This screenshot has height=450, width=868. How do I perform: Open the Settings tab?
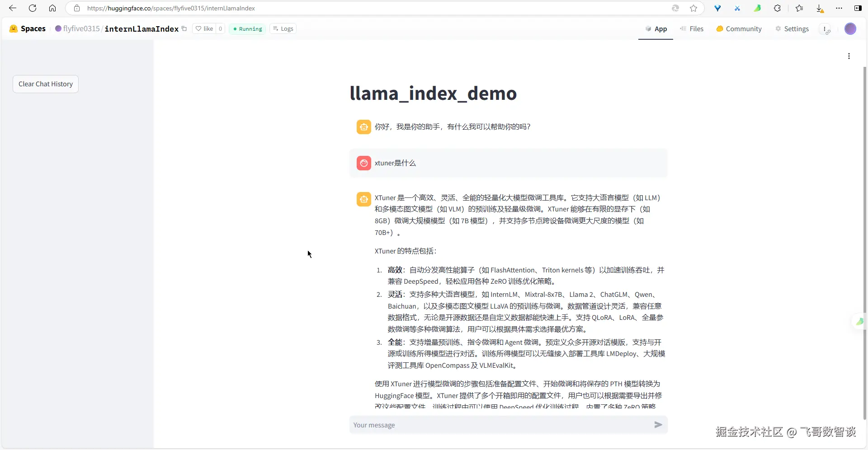pyautogui.click(x=792, y=28)
